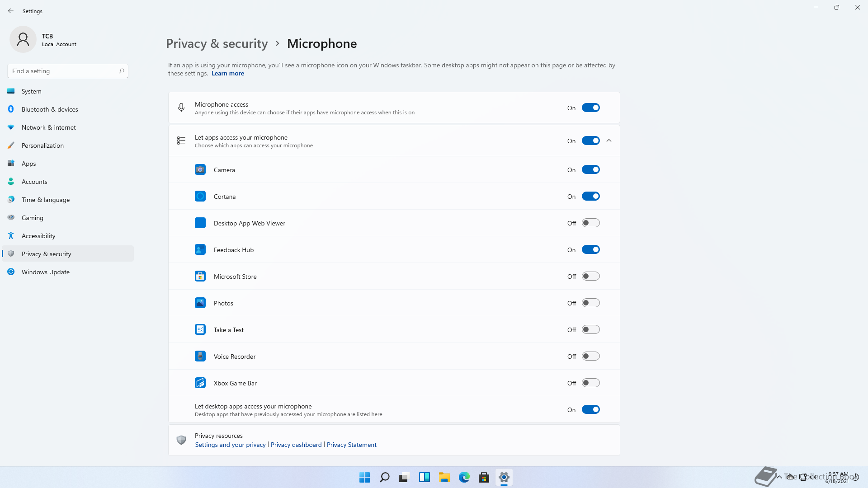
Task: Open Widgets on the taskbar
Action: [424, 477]
